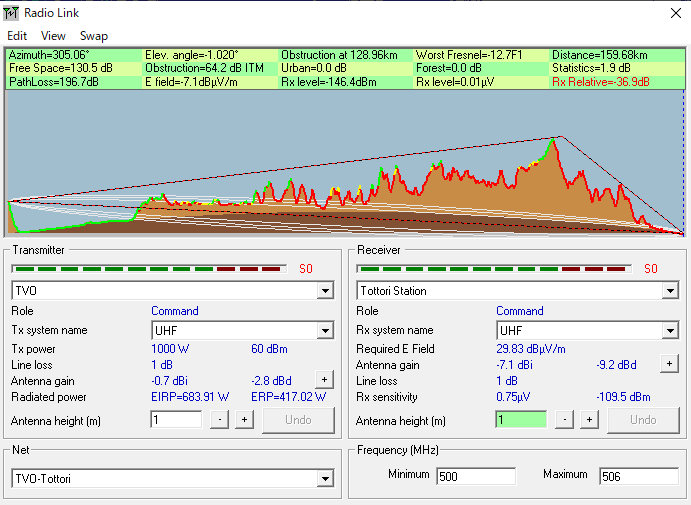Click the Azimuth=305.06° value
The image size is (691, 505).
tap(49, 55)
